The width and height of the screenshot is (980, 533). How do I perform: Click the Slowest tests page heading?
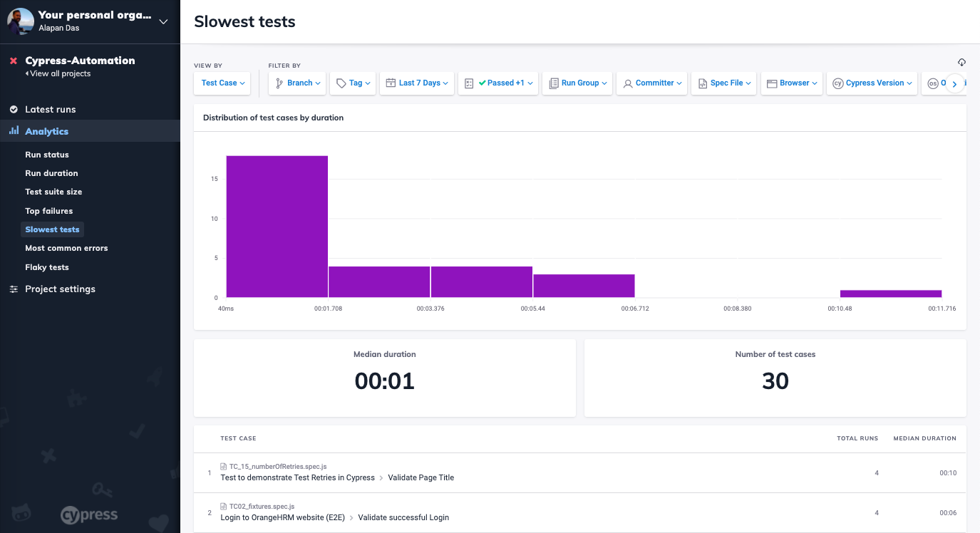click(244, 21)
